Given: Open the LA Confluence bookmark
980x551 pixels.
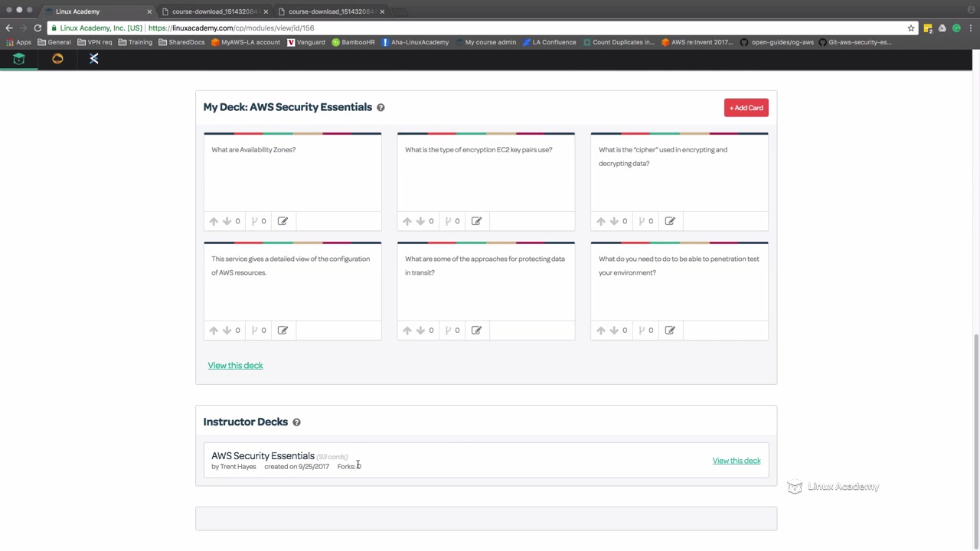Looking at the screenshot, I should point(550,43).
